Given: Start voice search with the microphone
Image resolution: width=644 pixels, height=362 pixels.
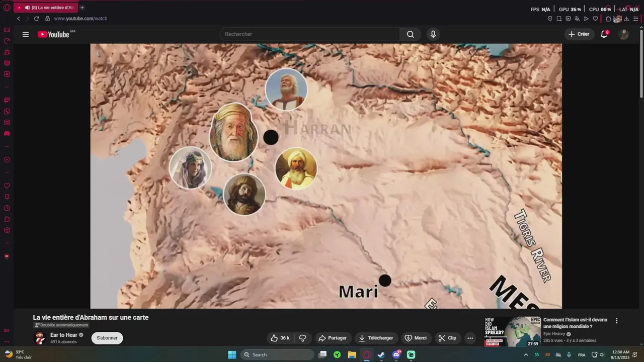Looking at the screenshot, I should click(433, 34).
